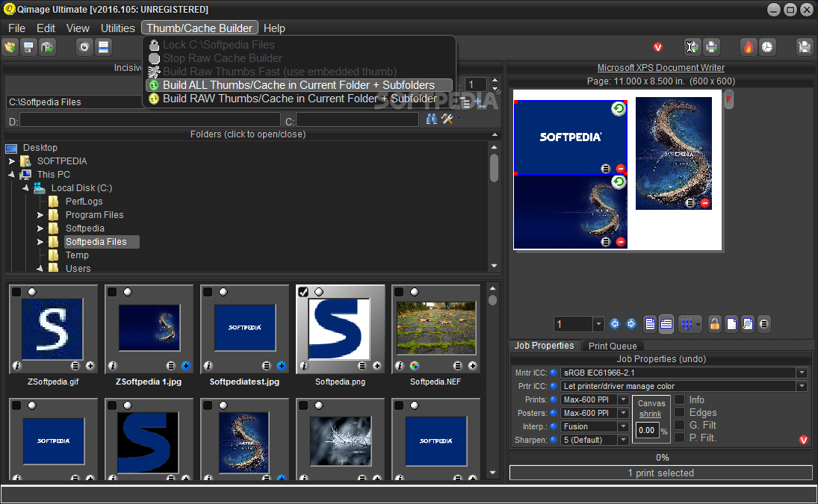Click the binoculars search icon
Viewport: 818px width, 504px height.
tap(432, 119)
